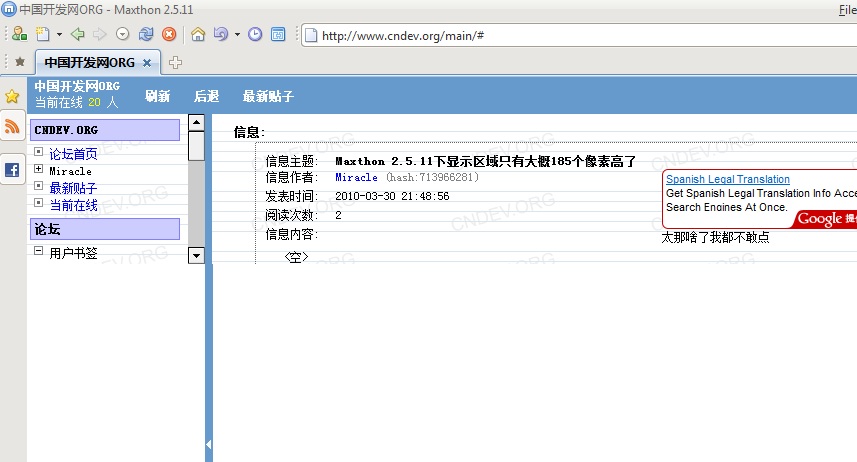Click the favorites star on the tab bar
Viewport: 857px width, 462px height.
[20, 62]
